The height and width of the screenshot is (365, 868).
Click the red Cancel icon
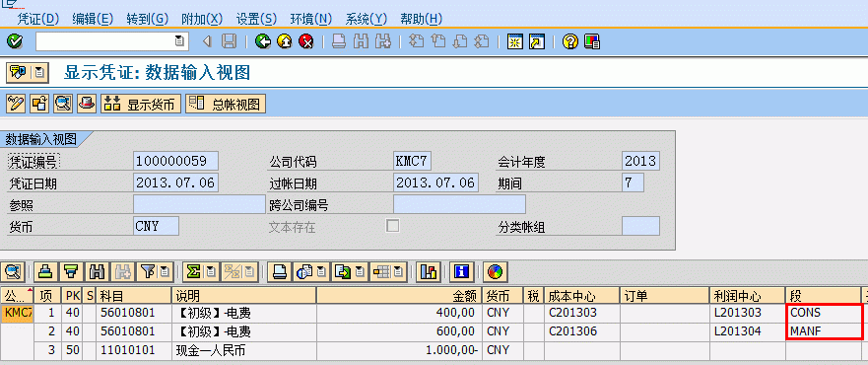point(306,41)
